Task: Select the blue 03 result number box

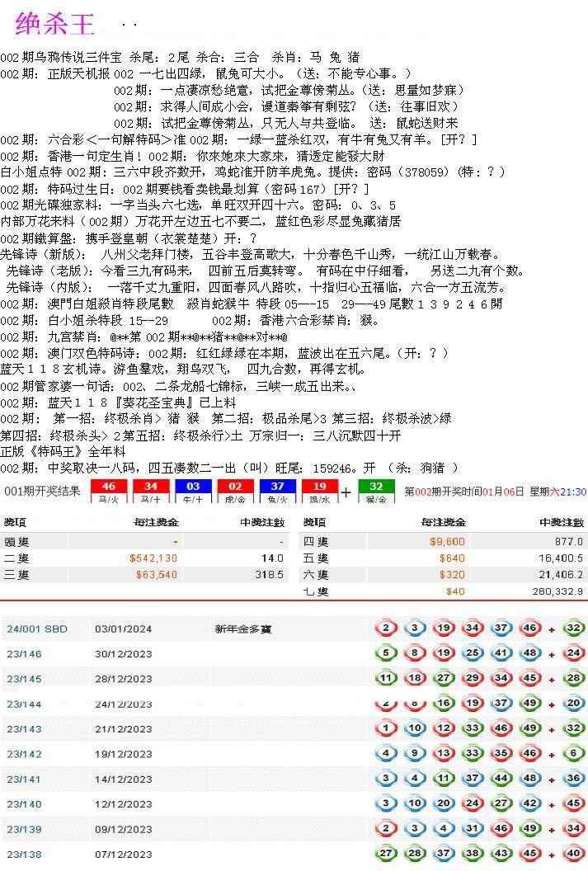Action: point(193,491)
